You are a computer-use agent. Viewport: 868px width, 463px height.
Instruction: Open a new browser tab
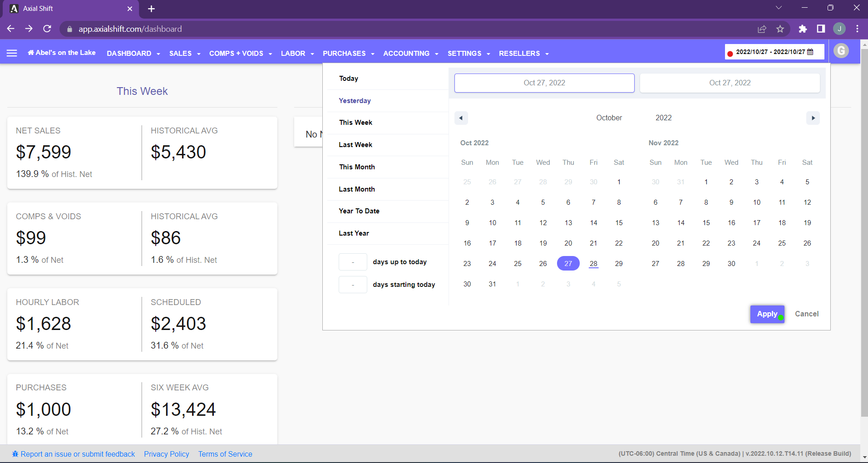pos(152,9)
